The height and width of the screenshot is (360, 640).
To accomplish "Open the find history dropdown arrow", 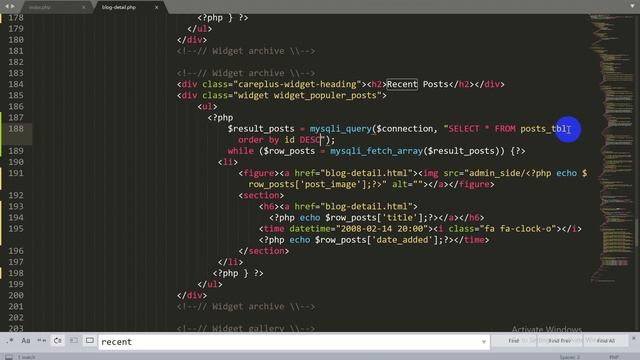I will point(484,342).
